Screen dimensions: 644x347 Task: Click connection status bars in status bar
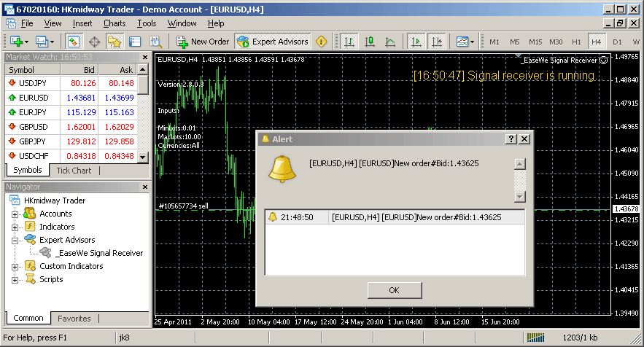[x=535, y=338]
